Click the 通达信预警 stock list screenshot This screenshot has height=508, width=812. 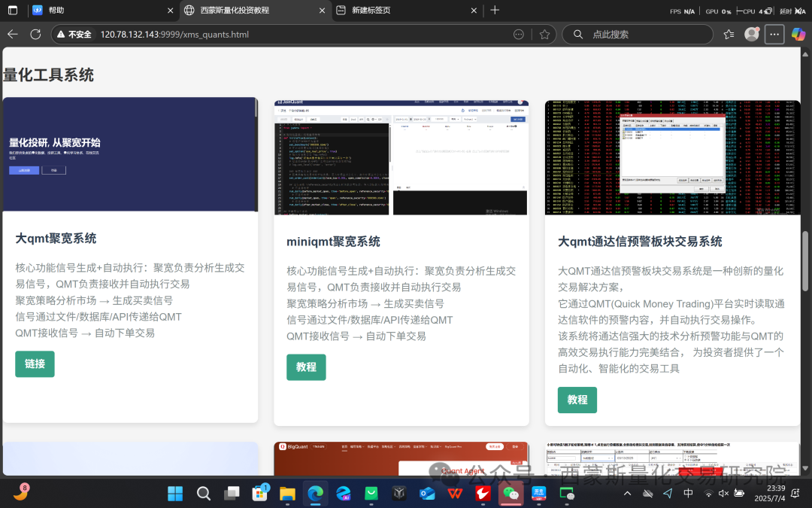click(x=673, y=157)
